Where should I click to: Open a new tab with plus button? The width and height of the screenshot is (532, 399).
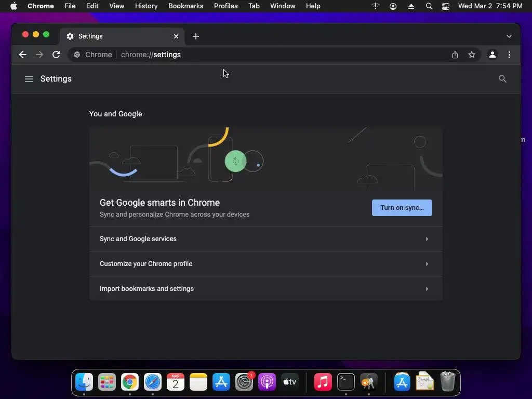(x=196, y=36)
